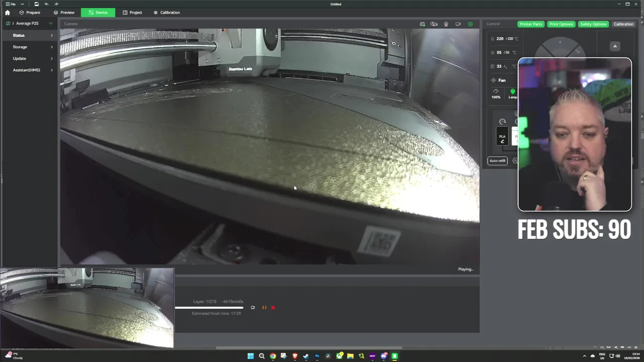
Task: Click the horizontal scrollbar at the bottom
Action: tap(309, 348)
